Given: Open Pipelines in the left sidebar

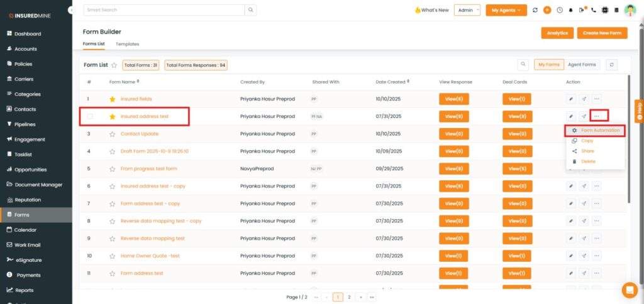Looking at the screenshot, I should click(25, 124).
